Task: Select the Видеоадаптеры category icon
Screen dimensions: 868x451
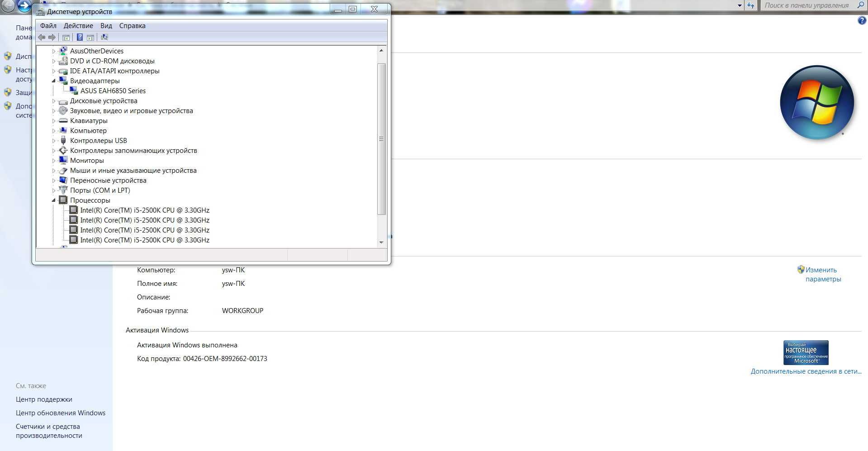Action: pos(63,81)
